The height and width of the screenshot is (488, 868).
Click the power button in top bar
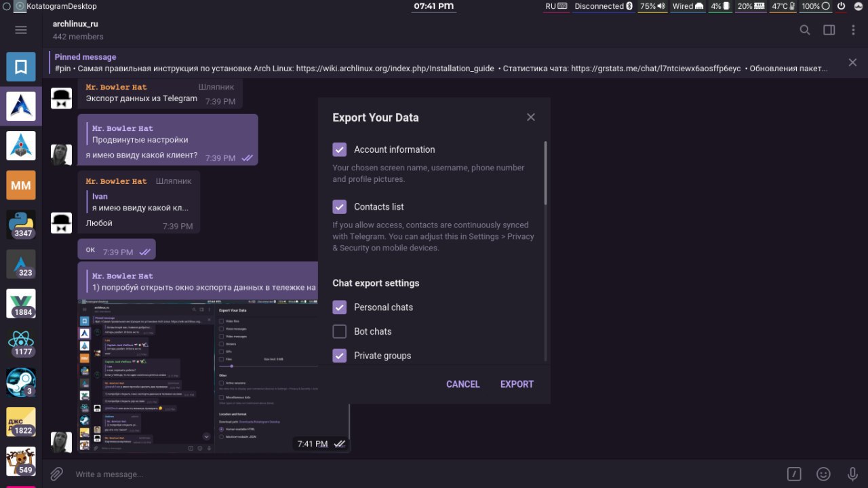tap(841, 6)
